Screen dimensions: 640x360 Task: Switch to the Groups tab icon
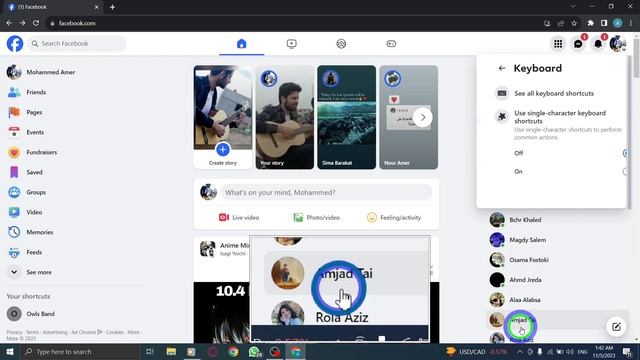pyautogui.click(x=341, y=44)
